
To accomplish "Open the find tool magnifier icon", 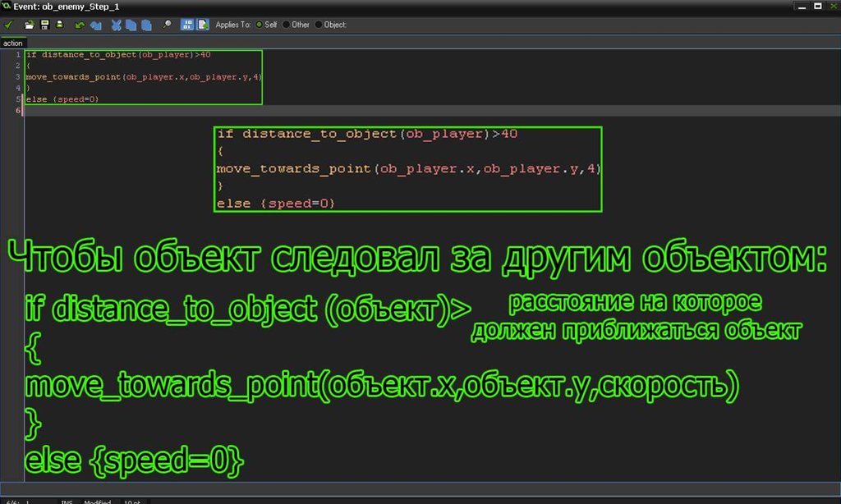I will (x=167, y=25).
